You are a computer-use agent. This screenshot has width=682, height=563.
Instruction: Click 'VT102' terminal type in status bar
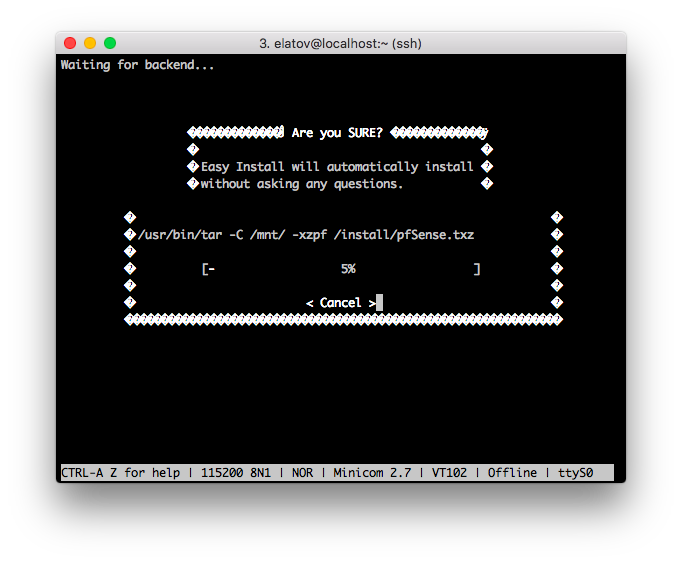[x=449, y=473]
